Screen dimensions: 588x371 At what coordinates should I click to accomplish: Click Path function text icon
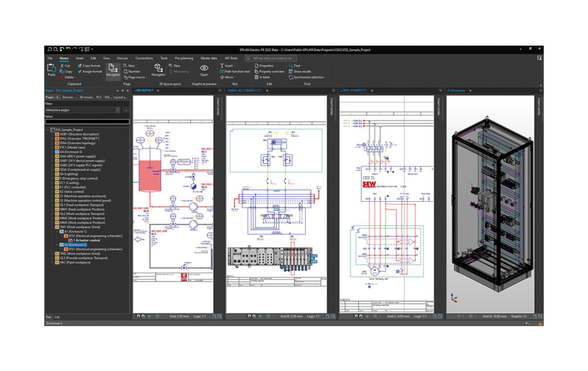click(x=221, y=71)
